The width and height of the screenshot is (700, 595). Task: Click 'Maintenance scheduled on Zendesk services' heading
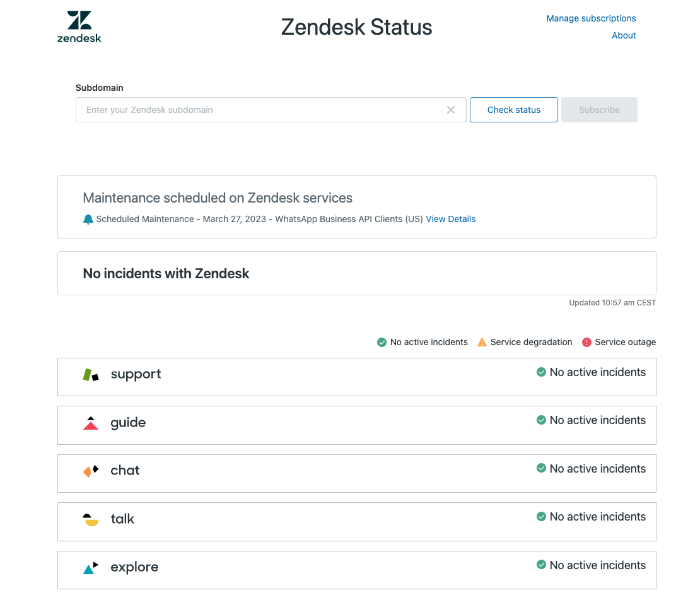[x=218, y=198]
